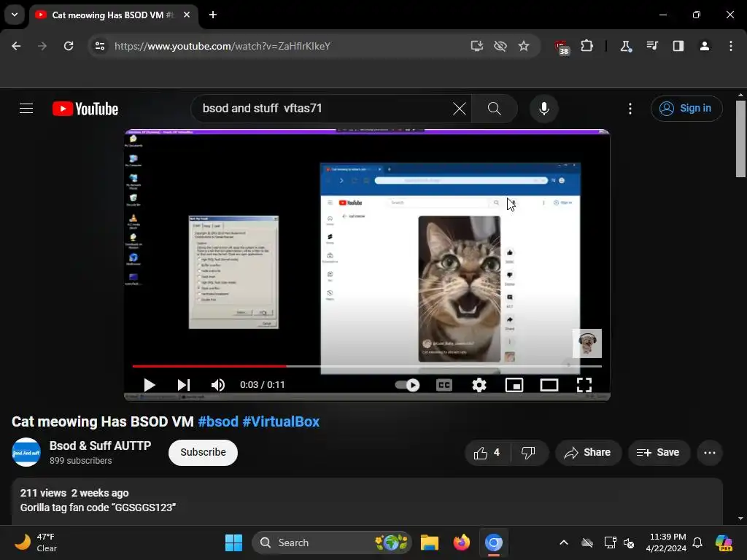Go back in browser history
Image resolution: width=747 pixels, height=560 pixels.
pos(16,46)
